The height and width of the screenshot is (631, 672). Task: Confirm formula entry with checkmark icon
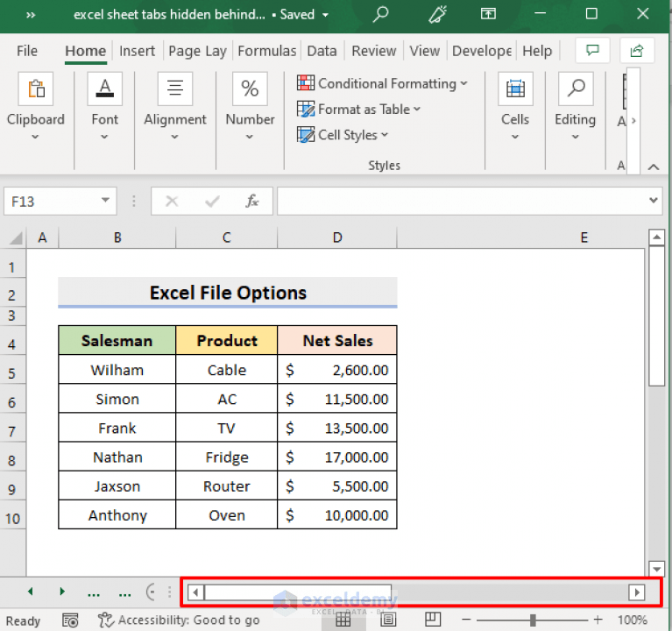212,201
